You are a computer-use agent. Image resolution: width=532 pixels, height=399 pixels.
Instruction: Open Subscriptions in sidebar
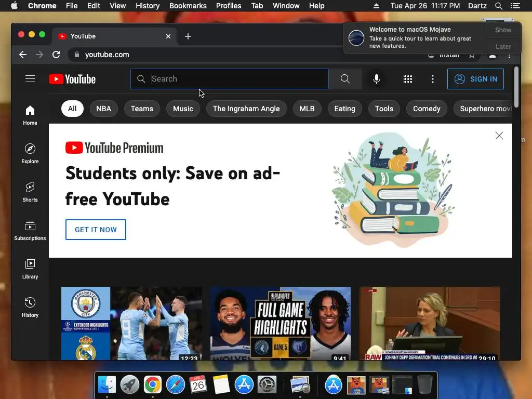pyautogui.click(x=30, y=231)
